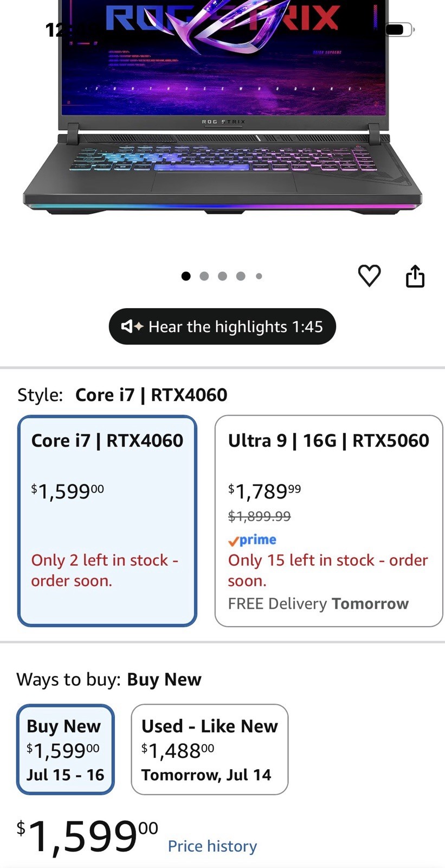The height and width of the screenshot is (868, 445).
Task: Select the third image pagination dot
Action: click(x=222, y=276)
